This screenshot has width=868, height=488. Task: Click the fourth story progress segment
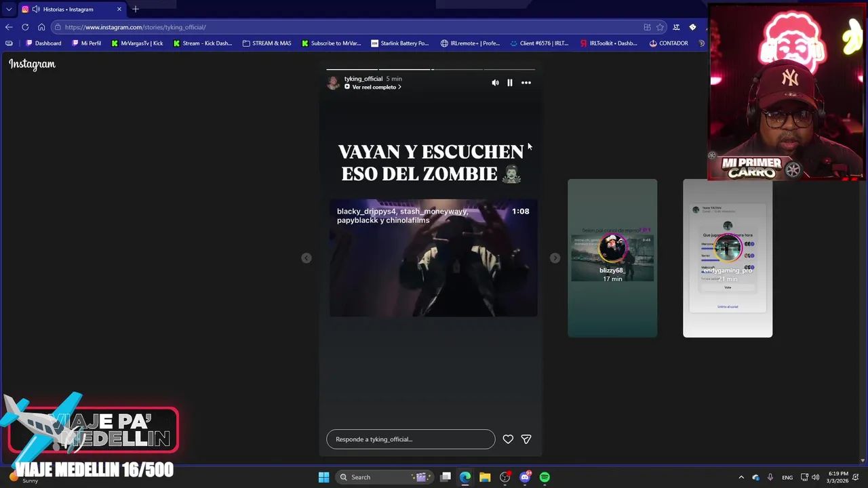pyautogui.click(x=509, y=69)
